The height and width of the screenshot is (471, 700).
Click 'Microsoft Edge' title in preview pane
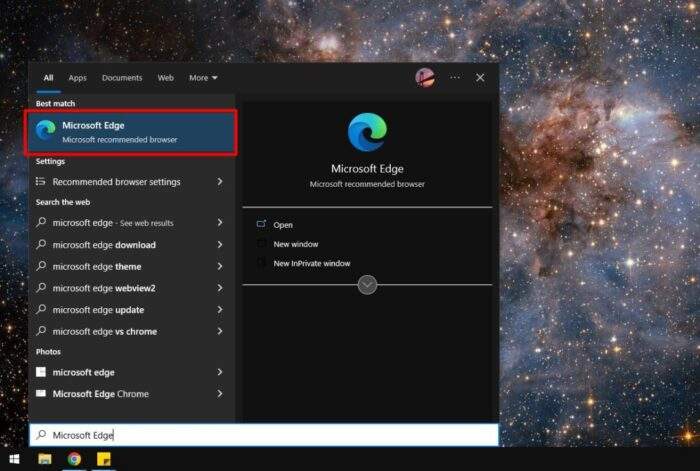point(367,169)
